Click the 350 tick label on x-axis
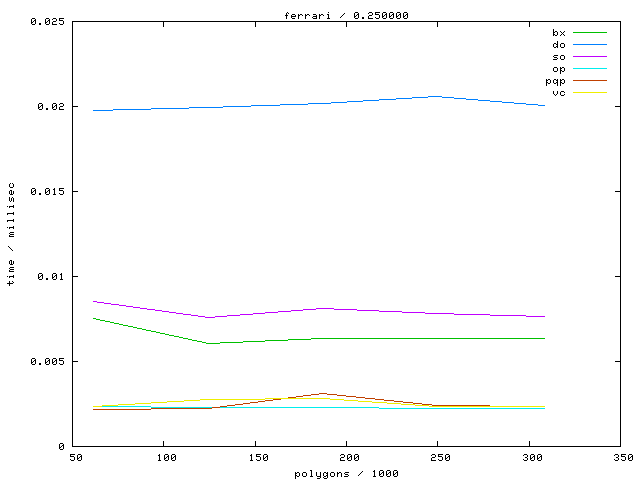Screen dimensions: 640x480 [x=621, y=457]
